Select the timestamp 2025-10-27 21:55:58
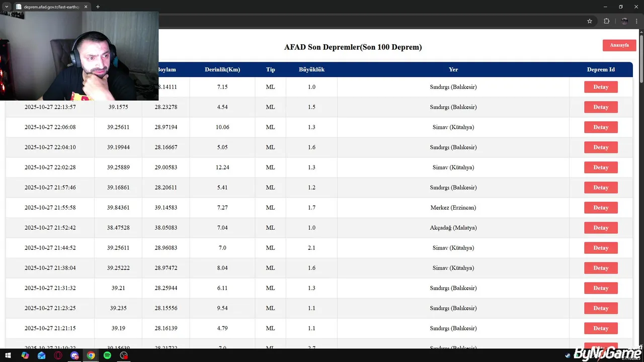644x362 pixels. [50, 208]
